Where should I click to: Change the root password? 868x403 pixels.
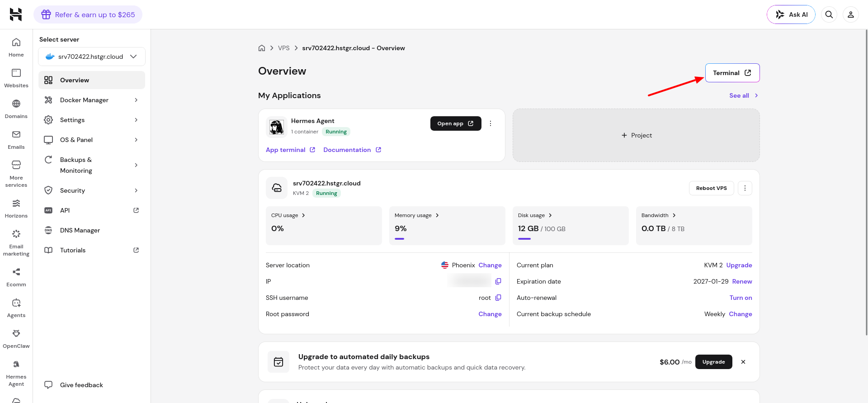point(490,314)
